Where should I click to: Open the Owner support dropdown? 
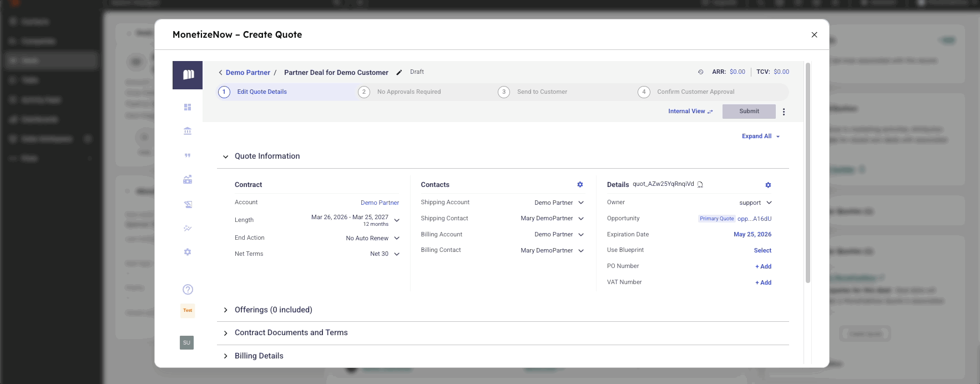[x=769, y=203]
